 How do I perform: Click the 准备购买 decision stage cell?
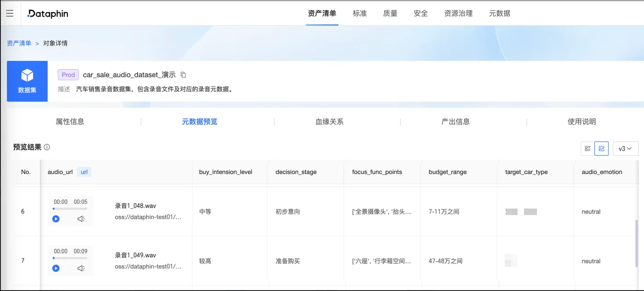click(288, 261)
